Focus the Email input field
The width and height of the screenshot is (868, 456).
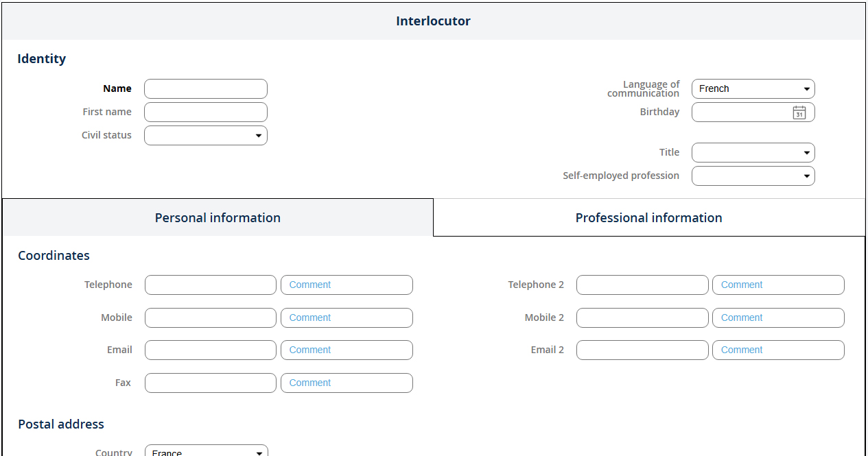tap(210, 350)
